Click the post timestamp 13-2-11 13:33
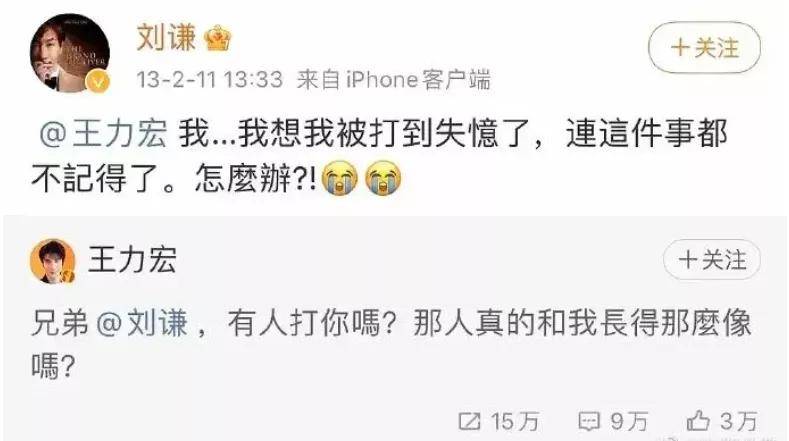The image size is (789, 441). pyautogui.click(x=209, y=80)
